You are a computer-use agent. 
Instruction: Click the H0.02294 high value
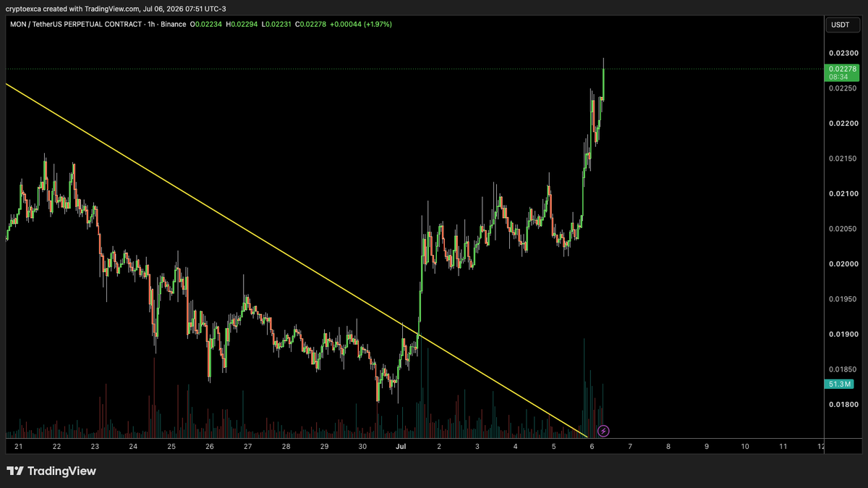pyautogui.click(x=242, y=25)
